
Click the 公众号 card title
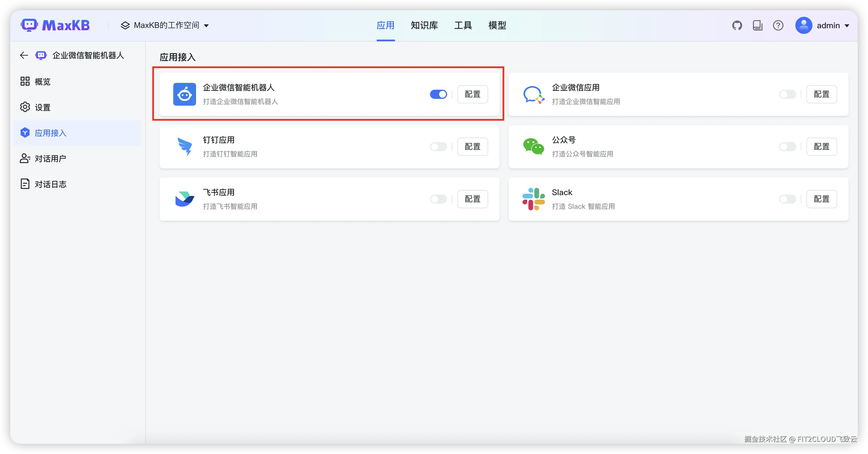tap(563, 140)
